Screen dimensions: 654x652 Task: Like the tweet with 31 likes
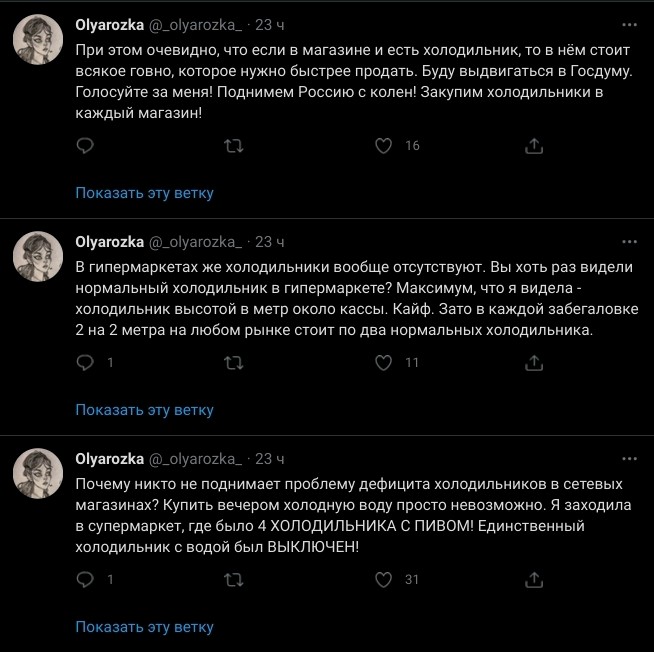click(x=383, y=580)
